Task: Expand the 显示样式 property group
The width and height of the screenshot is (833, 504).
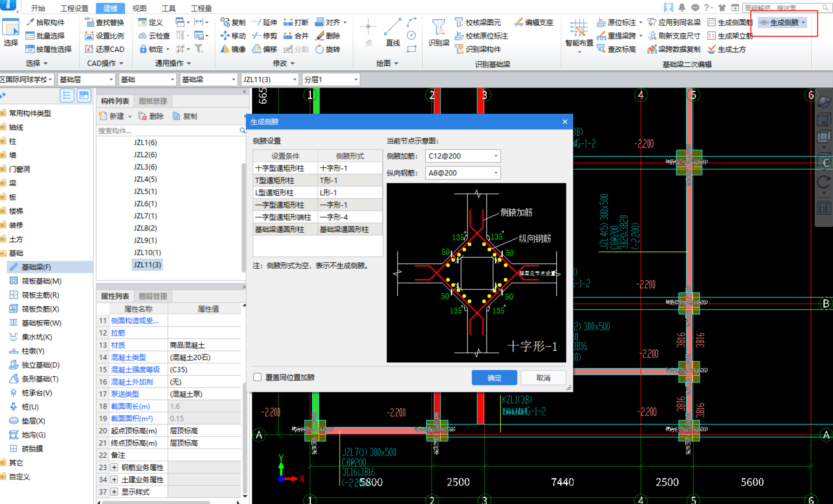Action: (x=114, y=492)
